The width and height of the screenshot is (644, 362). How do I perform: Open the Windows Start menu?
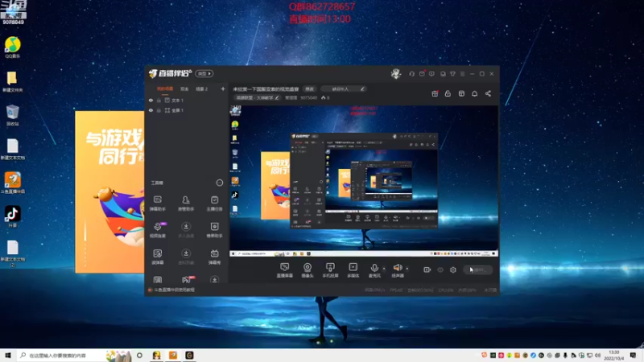pyautogui.click(x=7, y=356)
